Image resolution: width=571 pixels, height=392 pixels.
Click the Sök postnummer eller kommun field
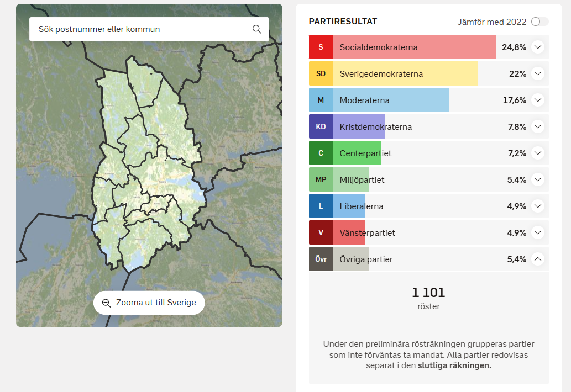[149, 29]
